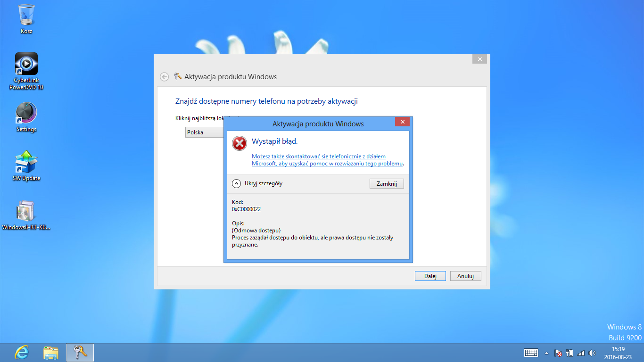The height and width of the screenshot is (362, 644).
Task: Open the network signal tray icon
Action: 581,353
